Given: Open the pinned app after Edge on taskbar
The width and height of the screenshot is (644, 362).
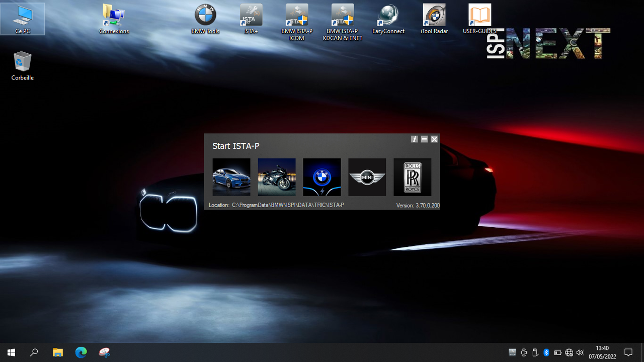Looking at the screenshot, I should tap(104, 352).
